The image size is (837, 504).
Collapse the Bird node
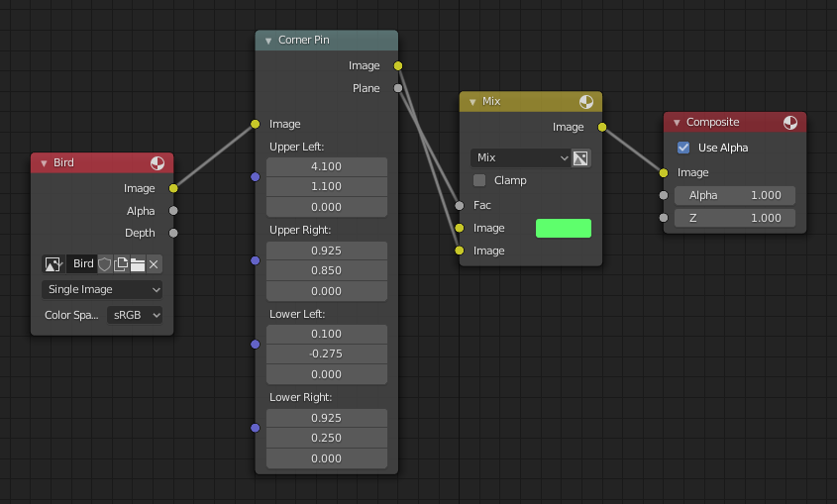44,163
